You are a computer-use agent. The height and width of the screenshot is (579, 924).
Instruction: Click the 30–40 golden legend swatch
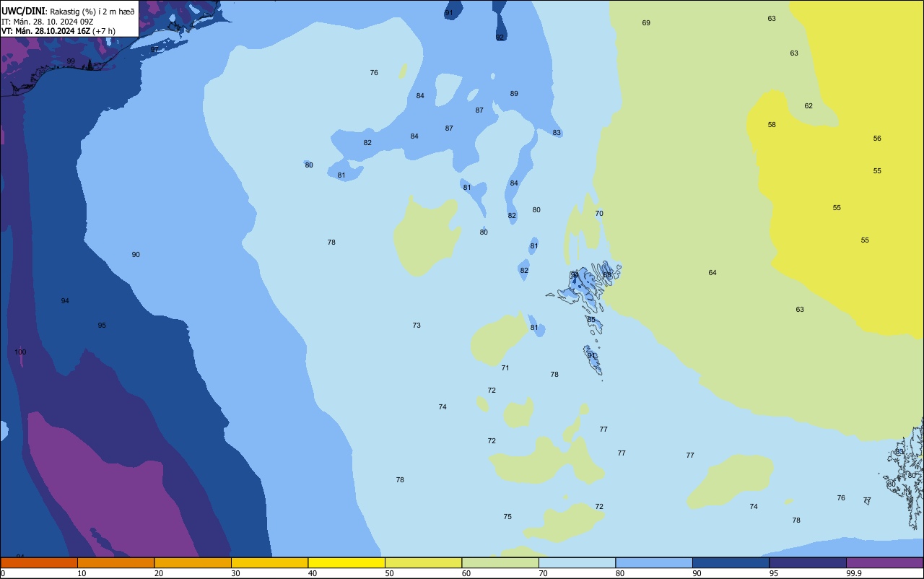click(x=269, y=562)
